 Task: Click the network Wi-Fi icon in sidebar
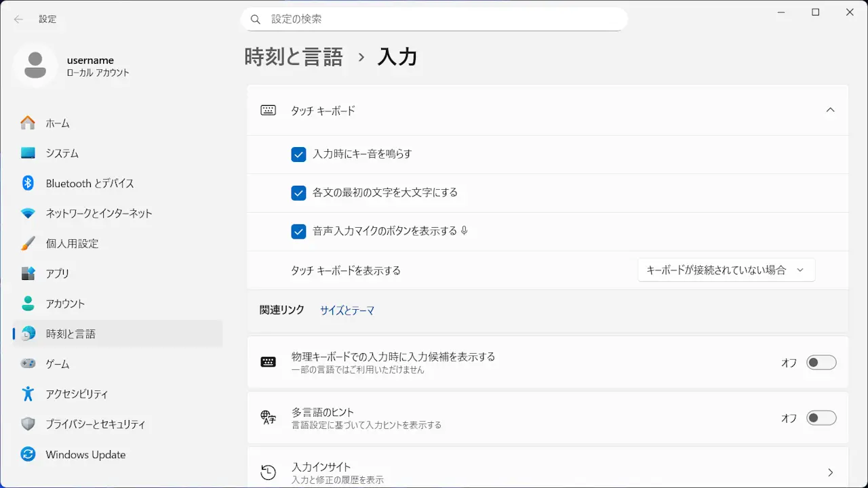[28, 213]
